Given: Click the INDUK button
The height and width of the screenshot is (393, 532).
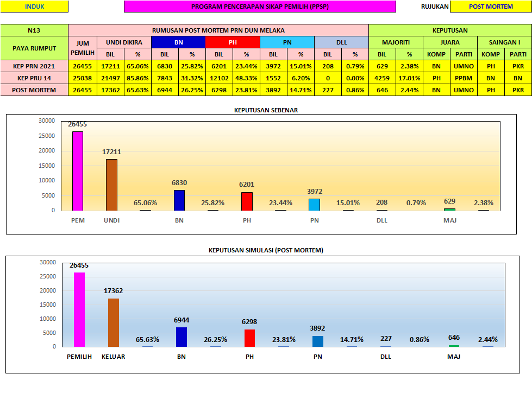Looking at the screenshot, I should click(34, 7).
